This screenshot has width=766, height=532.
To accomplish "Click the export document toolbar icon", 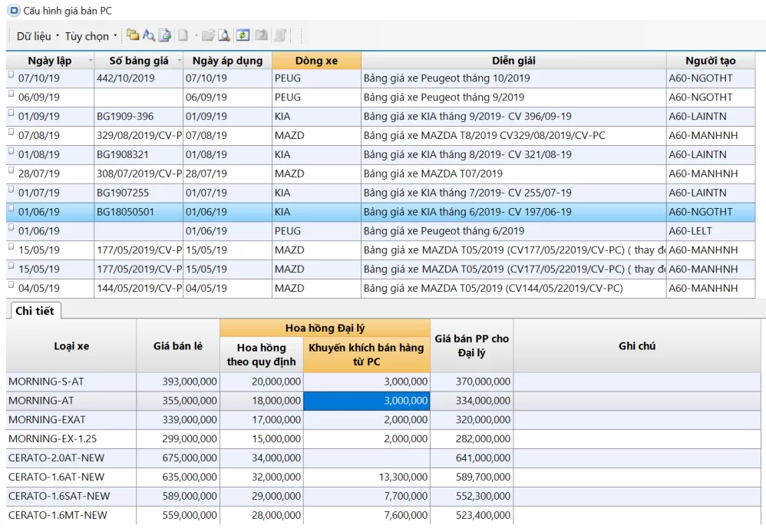I will coord(164,35).
